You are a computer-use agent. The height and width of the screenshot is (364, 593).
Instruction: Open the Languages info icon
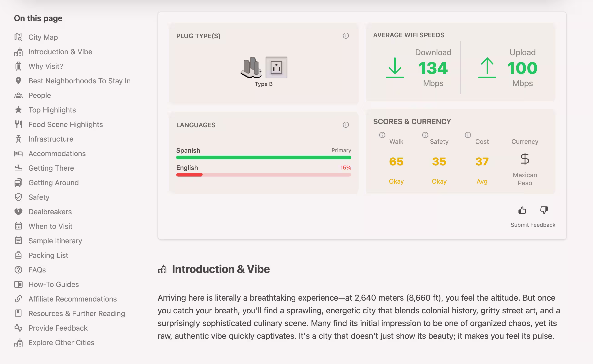tap(346, 125)
